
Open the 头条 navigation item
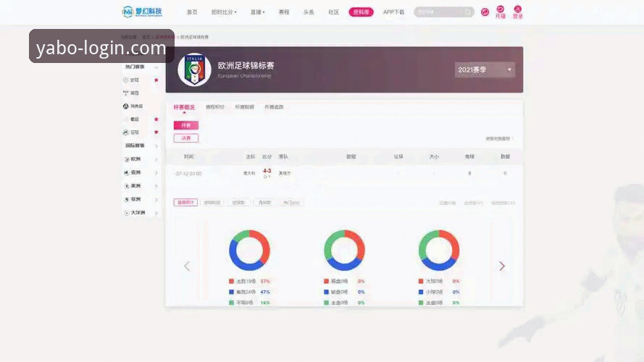click(309, 12)
